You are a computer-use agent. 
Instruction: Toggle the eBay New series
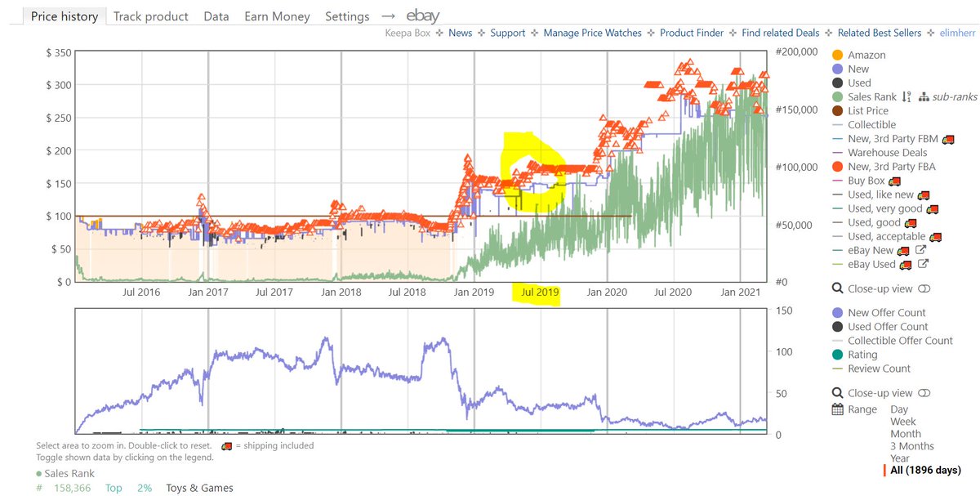tap(863, 250)
